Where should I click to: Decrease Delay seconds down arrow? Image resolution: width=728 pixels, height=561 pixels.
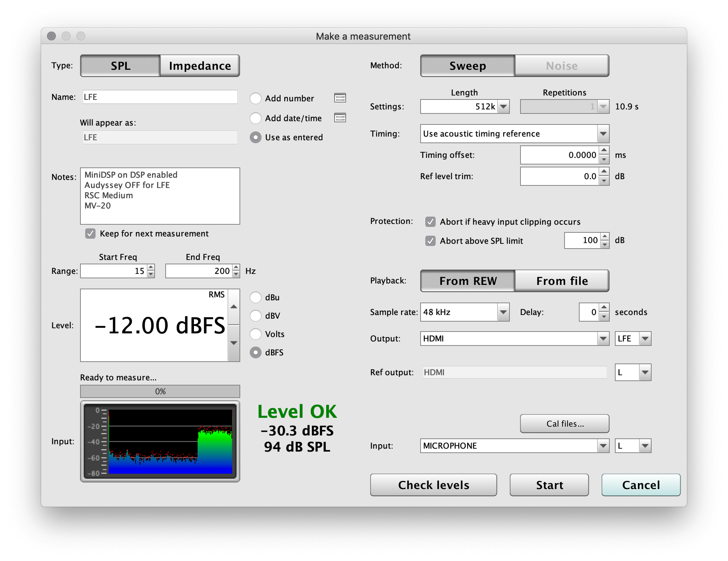604,316
